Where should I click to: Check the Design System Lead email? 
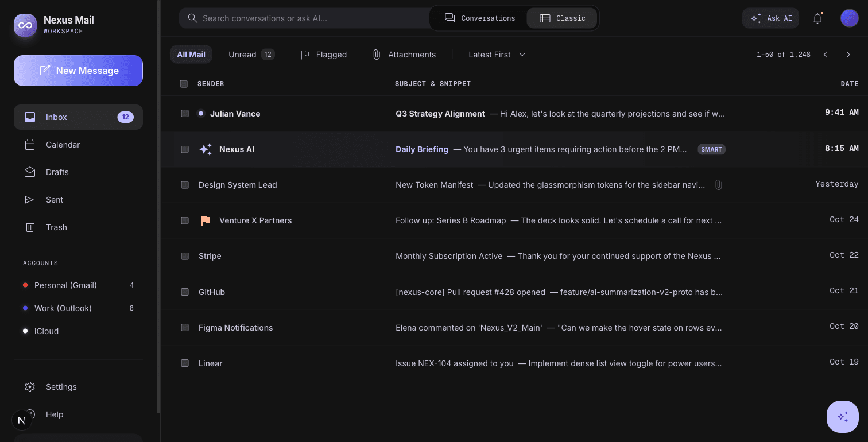tap(185, 185)
